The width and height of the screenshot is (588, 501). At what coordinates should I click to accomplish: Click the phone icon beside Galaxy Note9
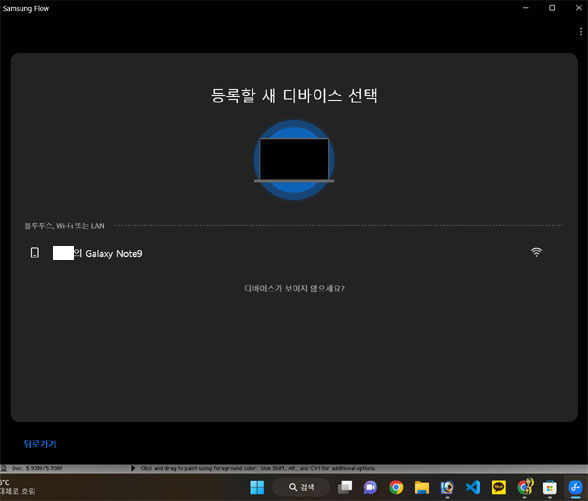point(34,253)
